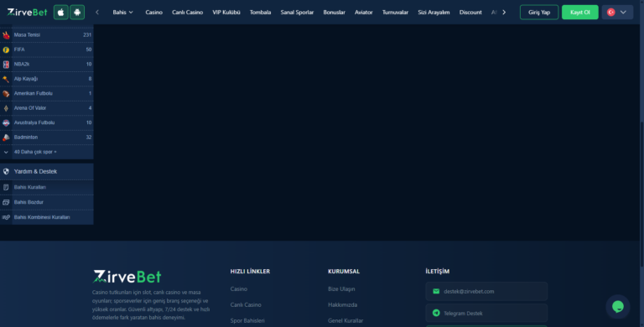Click the Amerikan Futbolu ball icon

point(6,94)
